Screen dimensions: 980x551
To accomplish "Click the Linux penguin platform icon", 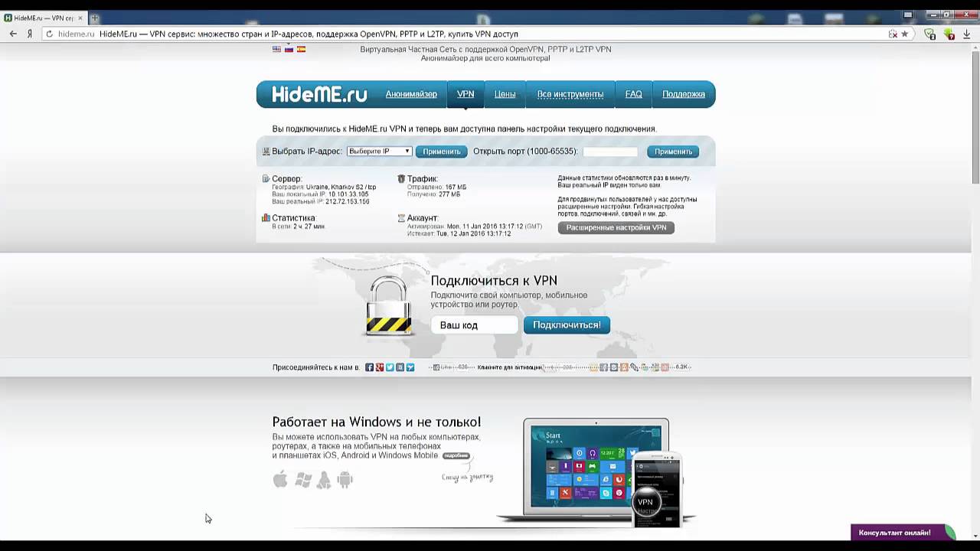I will click(x=324, y=480).
